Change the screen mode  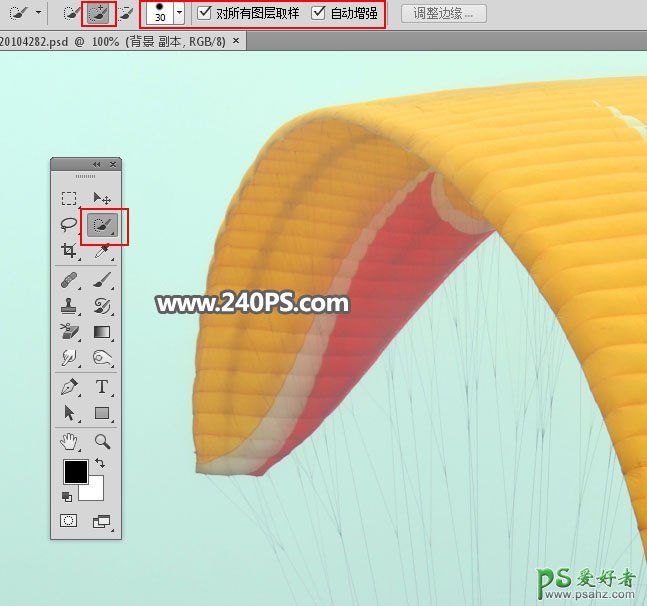click(x=102, y=521)
